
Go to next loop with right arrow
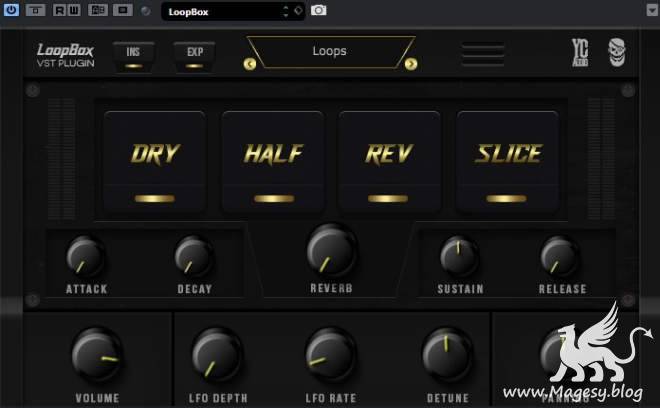(x=410, y=64)
